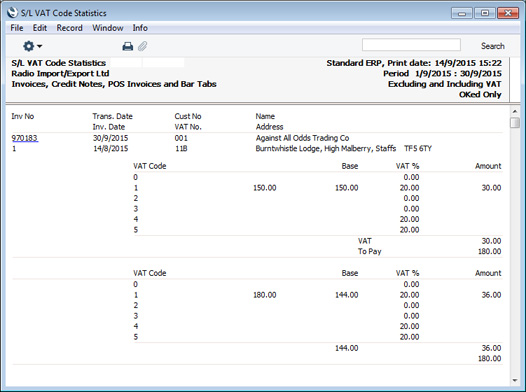Select customer number 001

(x=181, y=138)
